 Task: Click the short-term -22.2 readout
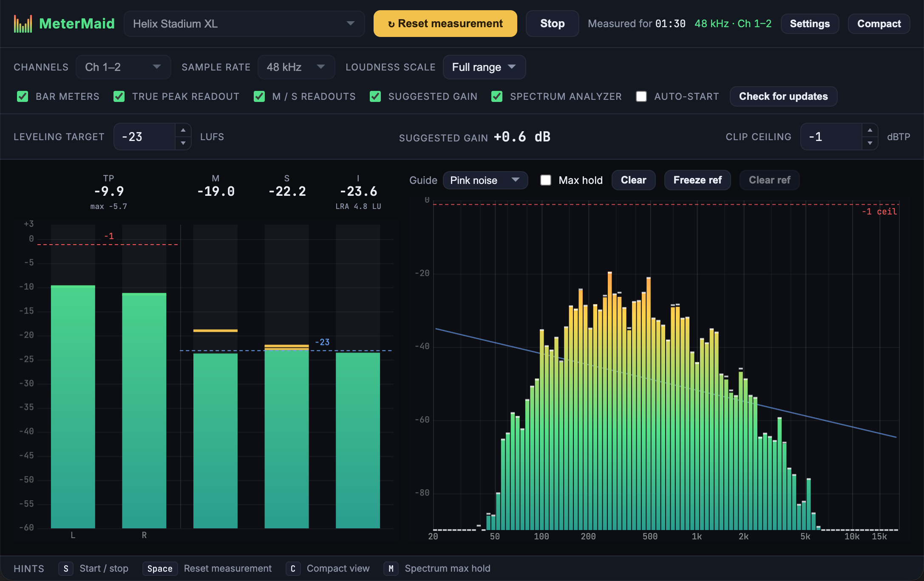[x=287, y=192]
